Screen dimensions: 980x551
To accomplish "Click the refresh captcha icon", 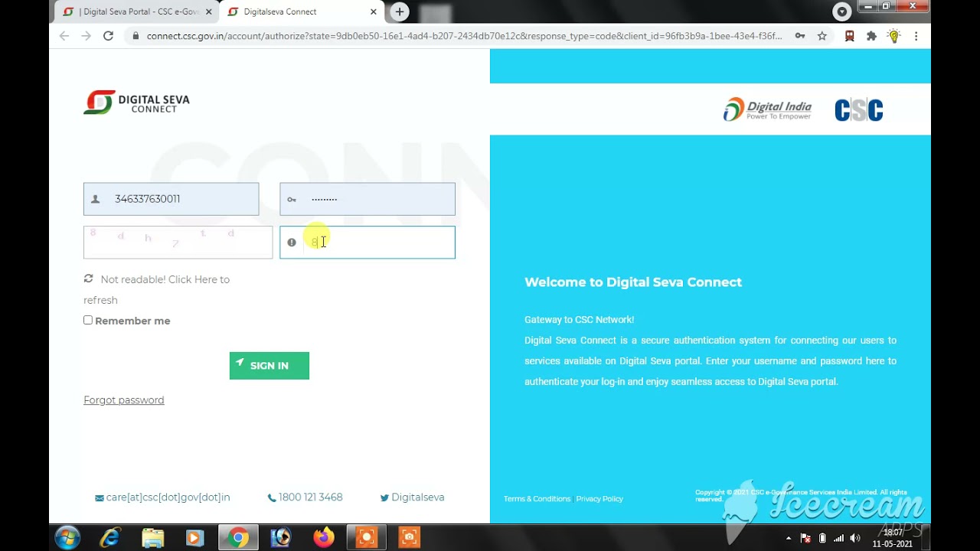I will [88, 279].
